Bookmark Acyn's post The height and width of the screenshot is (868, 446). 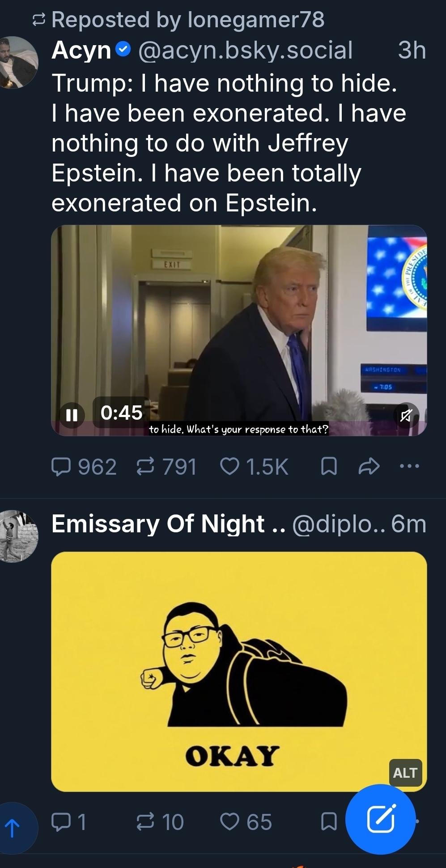tap(329, 467)
